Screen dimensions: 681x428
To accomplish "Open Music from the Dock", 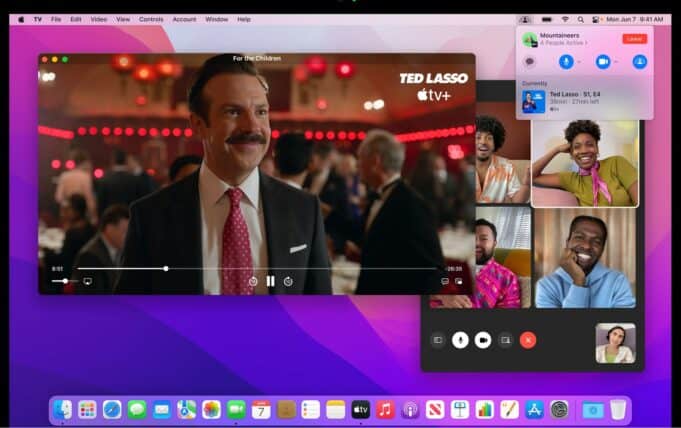I will (x=385, y=409).
